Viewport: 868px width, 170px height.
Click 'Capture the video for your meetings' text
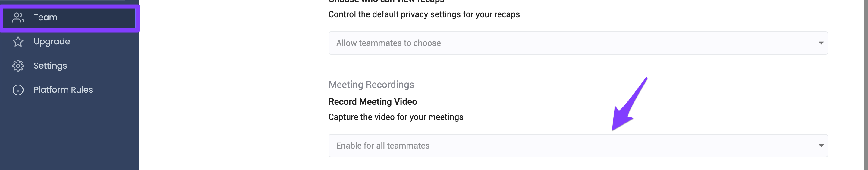(396, 117)
